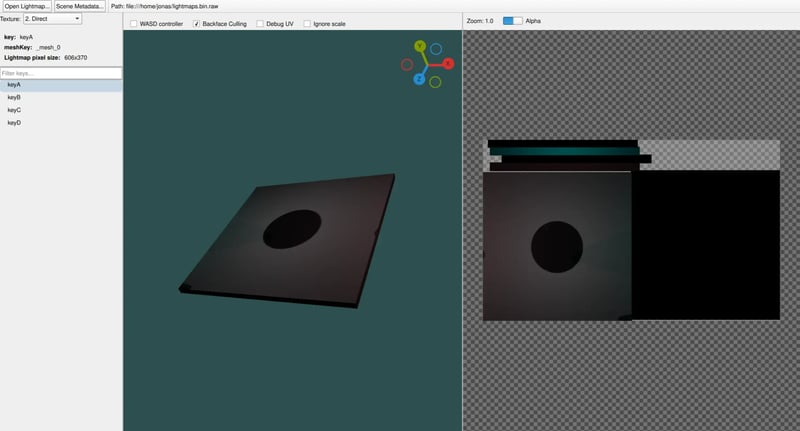Viewport: 800px width, 431px height.
Task: Click the 3D plane mesh in the viewport
Action: [287, 241]
